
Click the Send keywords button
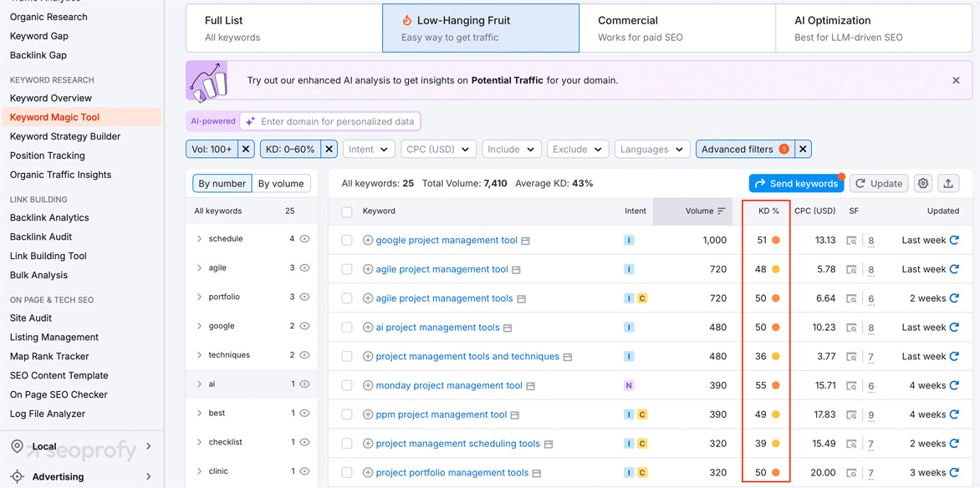point(796,184)
